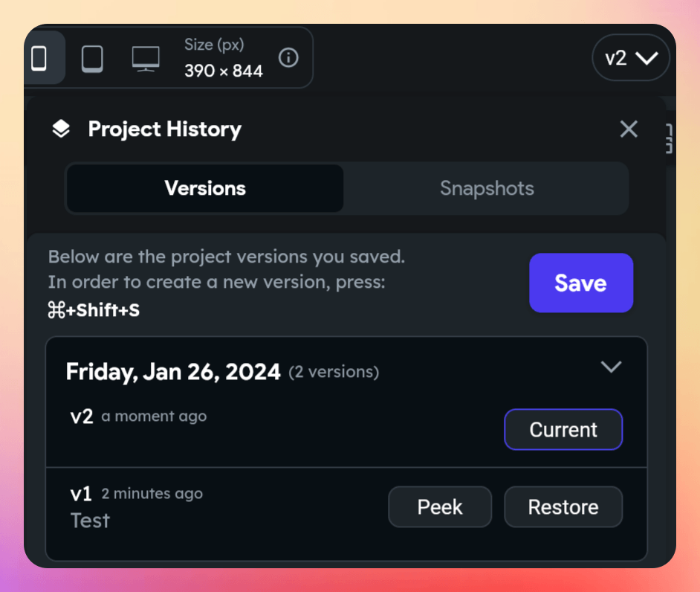Image resolution: width=700 pixels, height=592 pixels.
Task: Open the v2 version dropdown
Action: coord(631,57)
